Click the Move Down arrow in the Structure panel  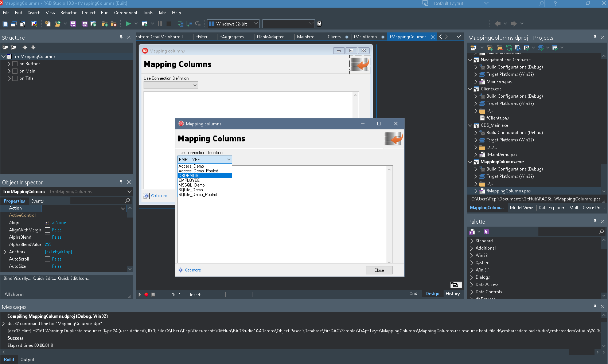coord(33,47)
